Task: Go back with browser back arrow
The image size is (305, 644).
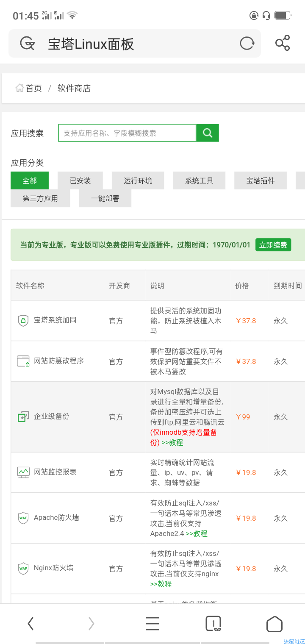Action: tap(30, 623)
